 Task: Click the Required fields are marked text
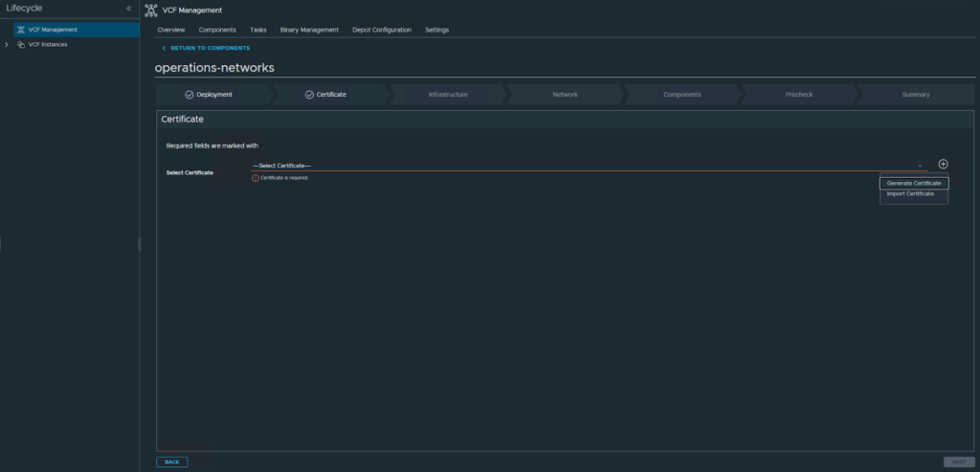click(212, 146)
